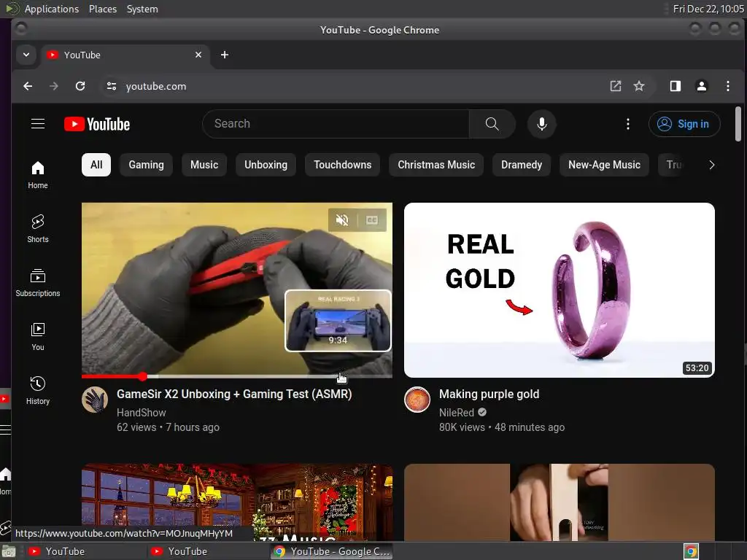Open the REAL GOLD thumbnail video
Viewport: 747px width, 560px height.
pos(560,290)
